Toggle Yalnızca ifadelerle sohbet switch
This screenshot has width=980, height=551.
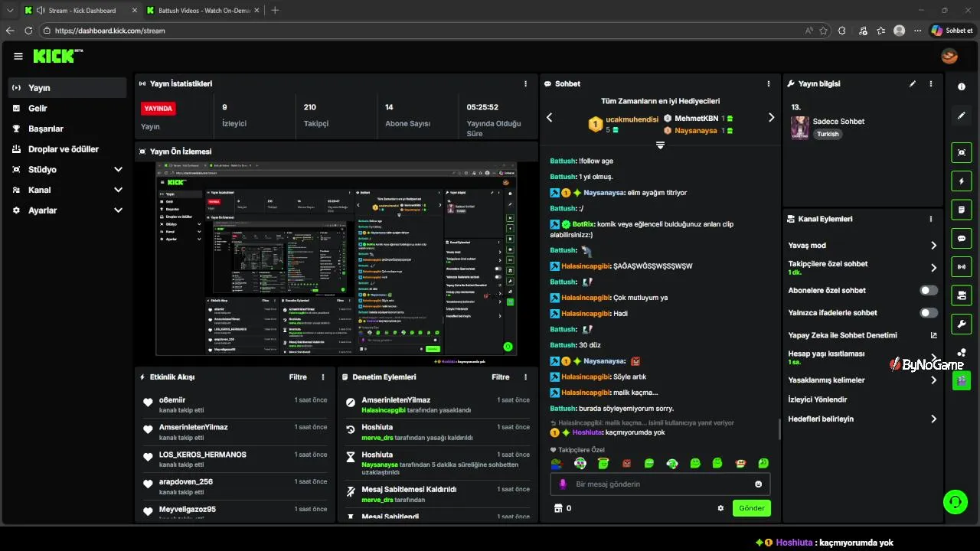[929, 313]
